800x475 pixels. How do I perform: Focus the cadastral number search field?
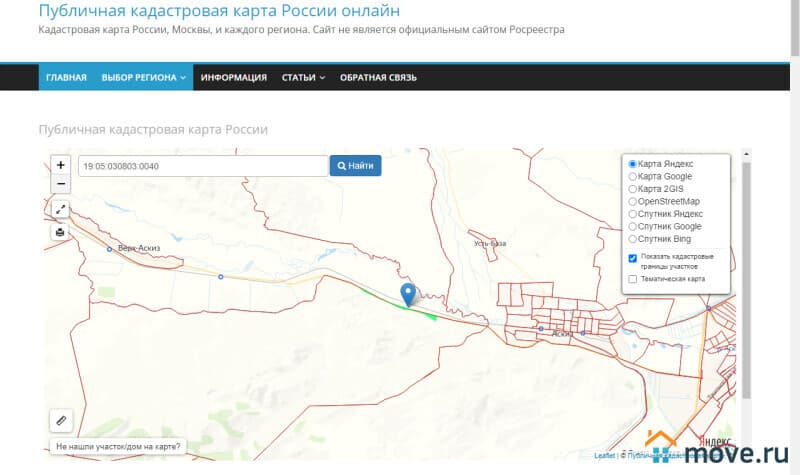203,166
